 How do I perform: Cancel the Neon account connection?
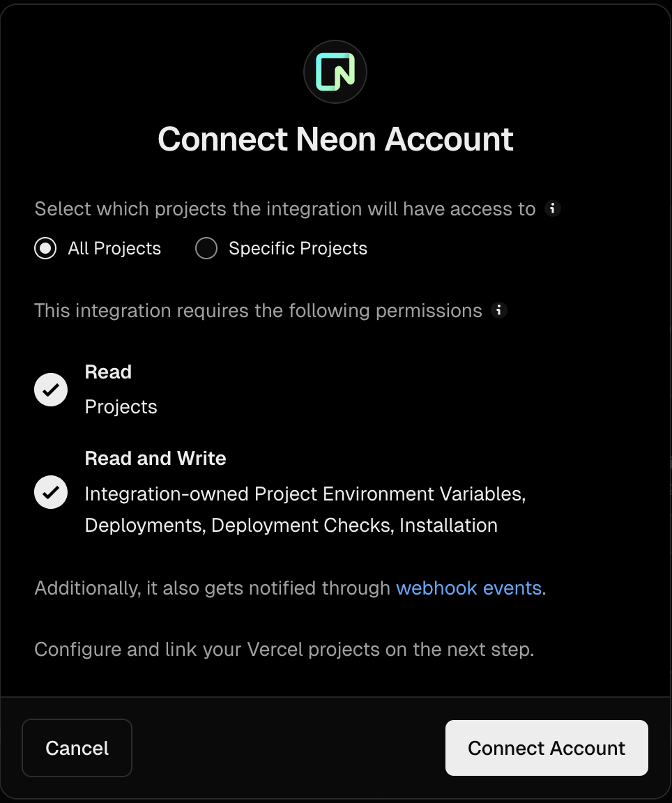point(77,748)
